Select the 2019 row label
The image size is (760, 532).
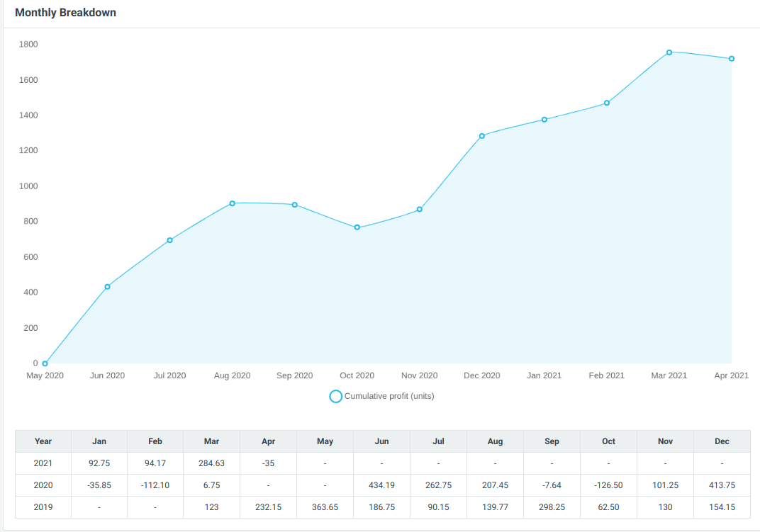(43, 506)
